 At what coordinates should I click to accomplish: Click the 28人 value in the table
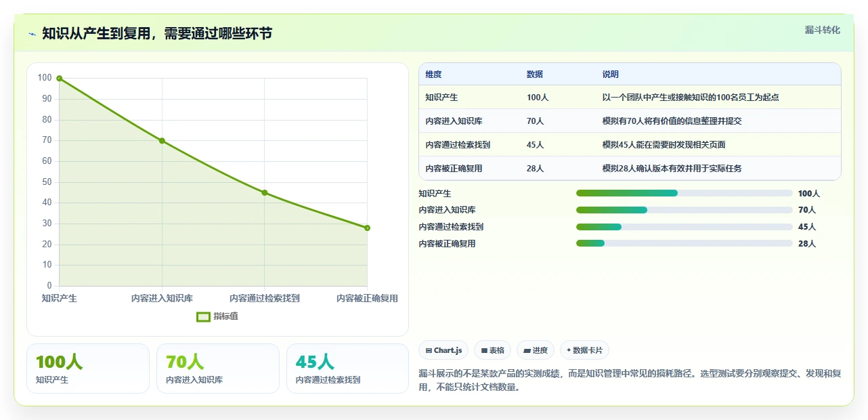point(536,169)
